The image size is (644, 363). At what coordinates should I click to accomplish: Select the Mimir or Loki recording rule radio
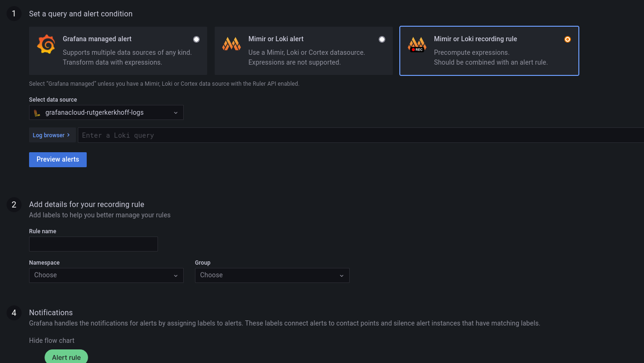[x=568, y=39]
